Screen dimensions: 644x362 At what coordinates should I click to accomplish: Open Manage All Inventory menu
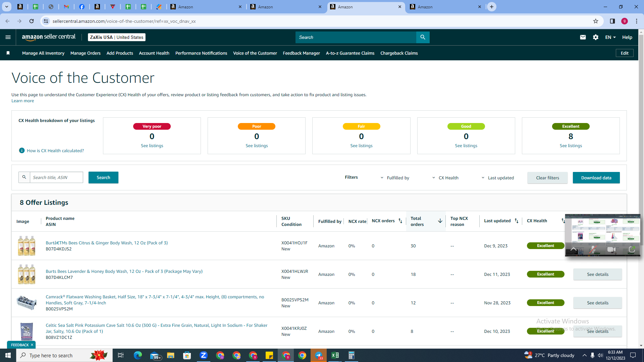[x=43, y=53]
